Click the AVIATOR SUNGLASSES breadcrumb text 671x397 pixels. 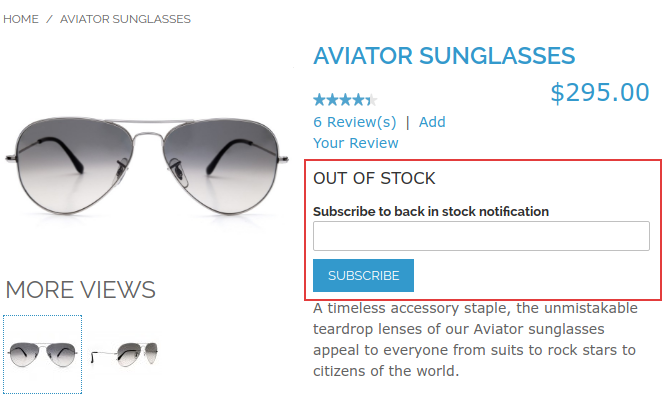pyautogui.click(x=125, y=19)
